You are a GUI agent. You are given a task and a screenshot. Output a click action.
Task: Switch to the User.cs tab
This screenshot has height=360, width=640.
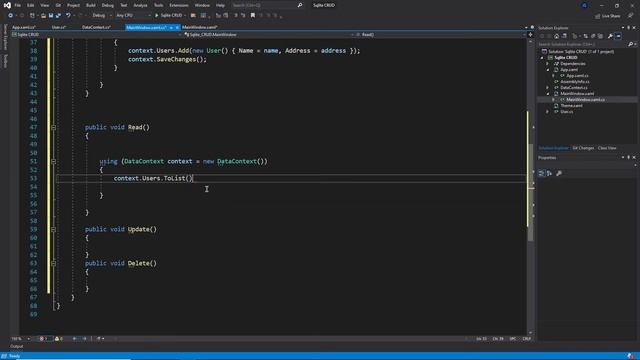click(59, 27)
